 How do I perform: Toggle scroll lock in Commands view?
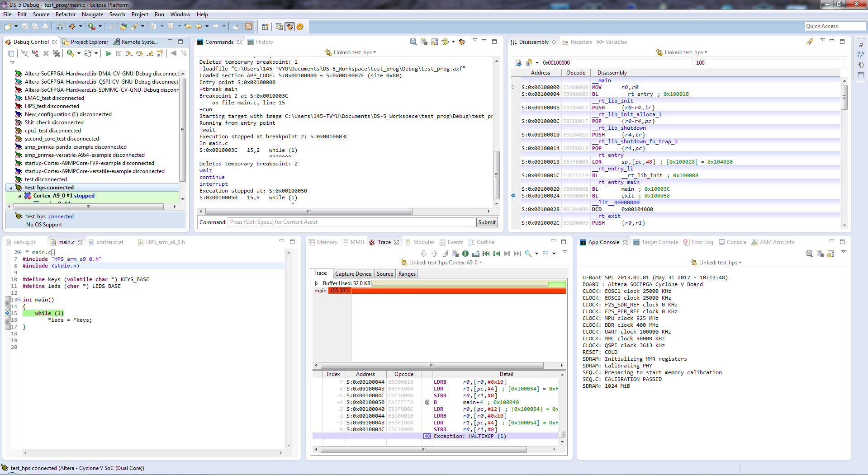[x=434, y=42]
